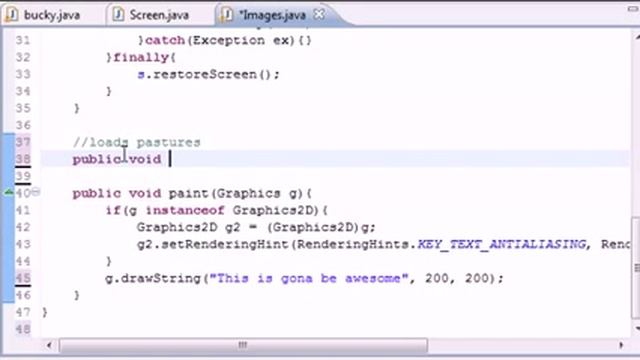Click the override marker at line 40
Screen dimensions: 640x360
(x=9, y=192)
